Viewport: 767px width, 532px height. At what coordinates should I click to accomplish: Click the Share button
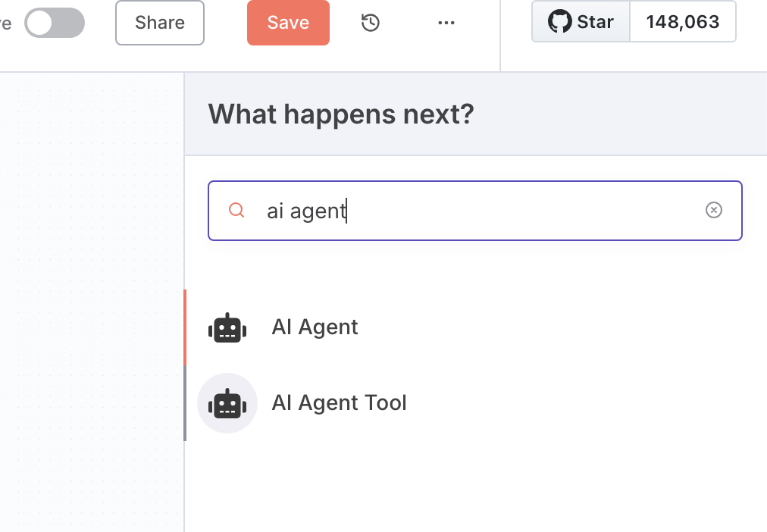(160, 23)
